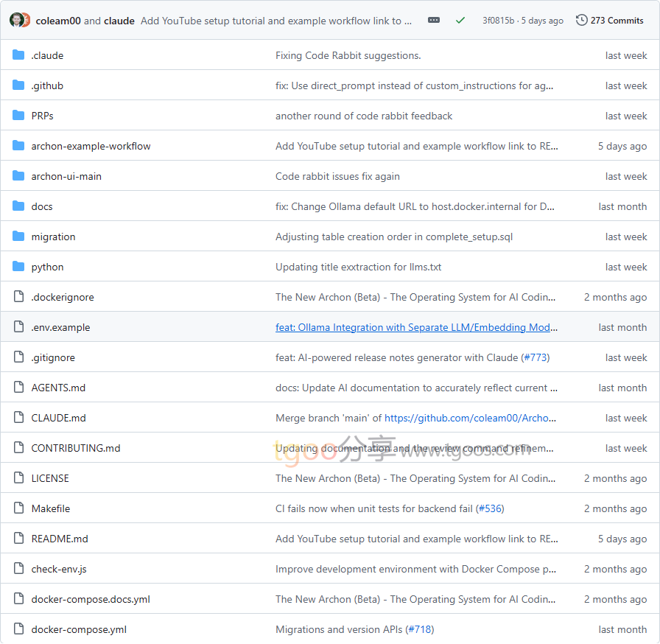660x644 pixels.
Task: Open the coleam00 author profile link
Action: tap(58, 21)
